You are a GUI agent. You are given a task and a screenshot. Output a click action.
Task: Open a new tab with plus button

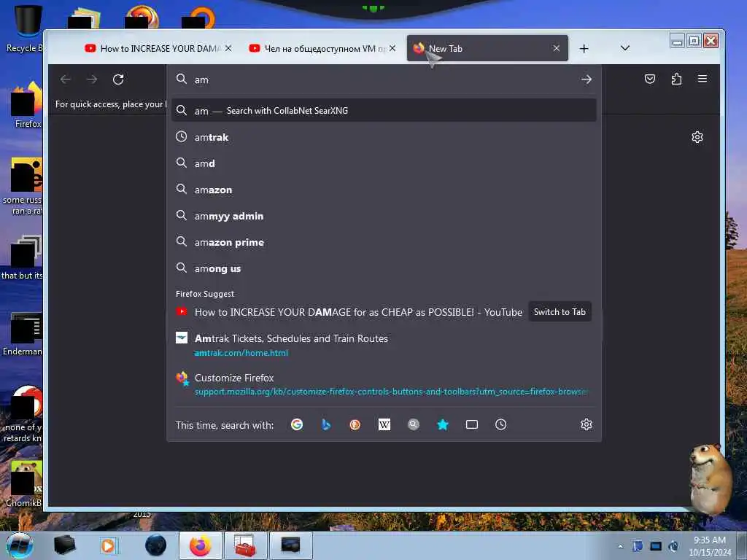click(584, 49)
